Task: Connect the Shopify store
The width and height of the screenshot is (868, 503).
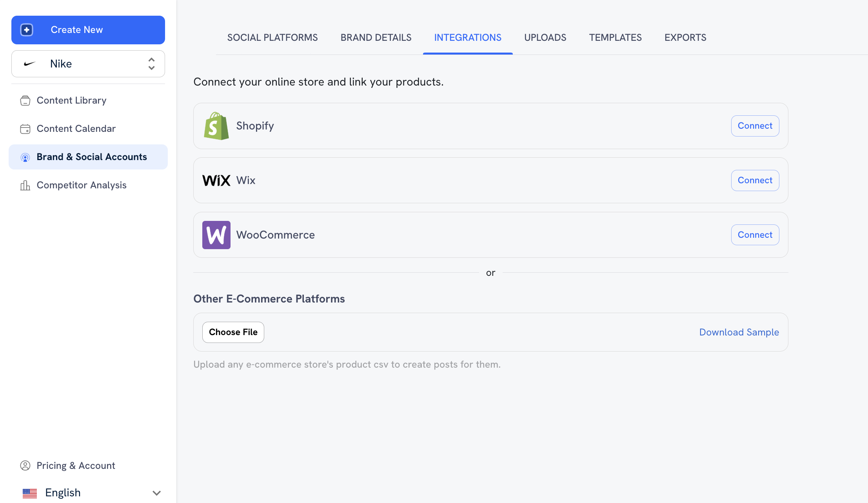Action: pyautogui.click(x=755, y=126)
